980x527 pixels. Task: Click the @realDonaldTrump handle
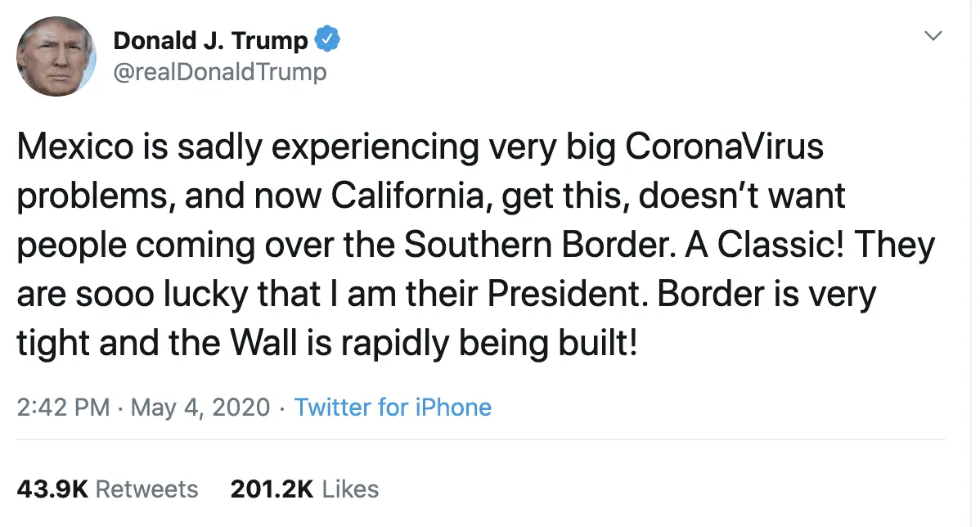(x=220, y=72)
